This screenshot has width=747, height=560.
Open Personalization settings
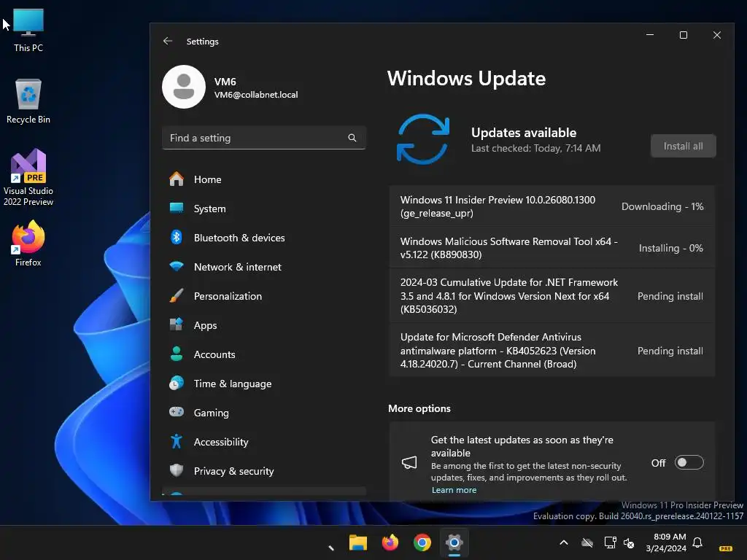tap(263, 296)
